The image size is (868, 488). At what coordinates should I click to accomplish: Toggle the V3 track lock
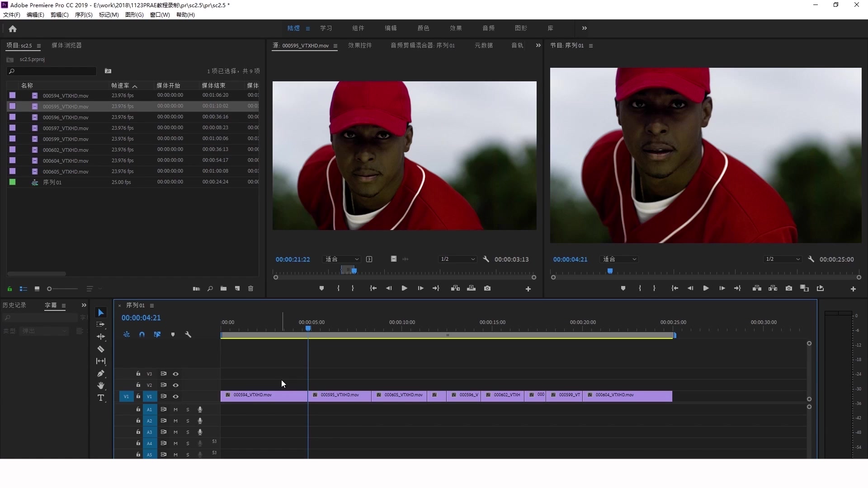click(x=138, y=374)
